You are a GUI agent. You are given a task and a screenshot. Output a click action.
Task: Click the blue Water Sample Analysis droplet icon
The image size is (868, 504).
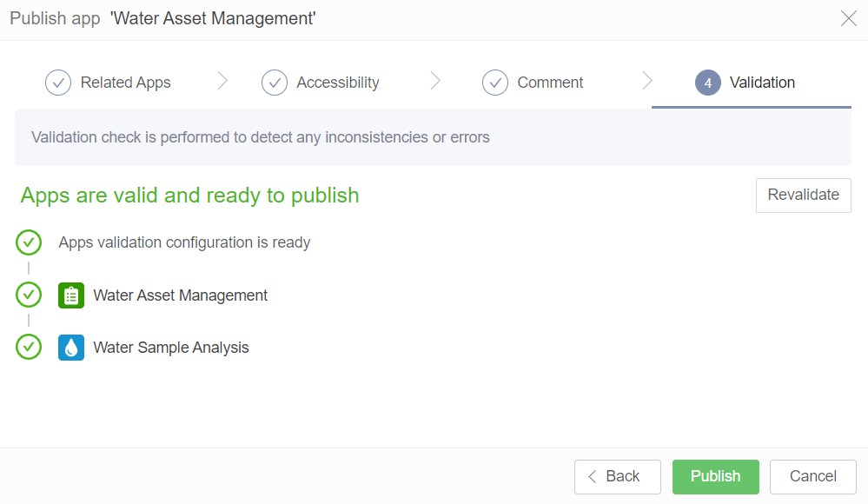pos(71,348)
